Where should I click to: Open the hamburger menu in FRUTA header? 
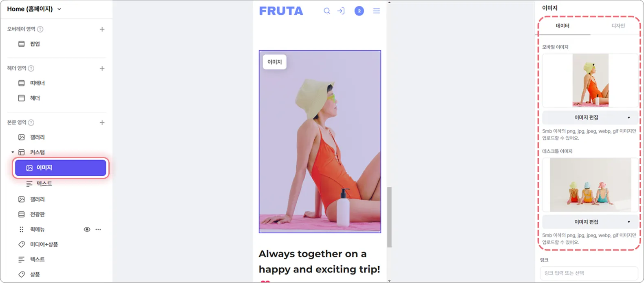click(377, 11)
